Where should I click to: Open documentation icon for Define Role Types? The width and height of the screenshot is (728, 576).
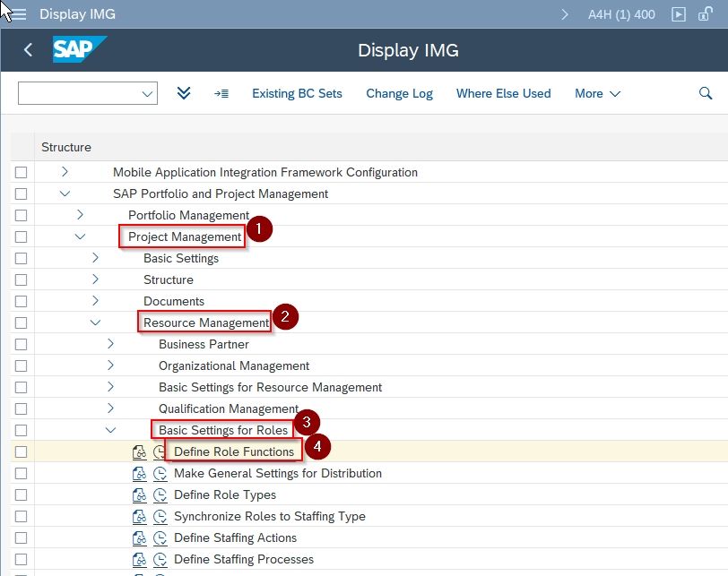point(139,494)
